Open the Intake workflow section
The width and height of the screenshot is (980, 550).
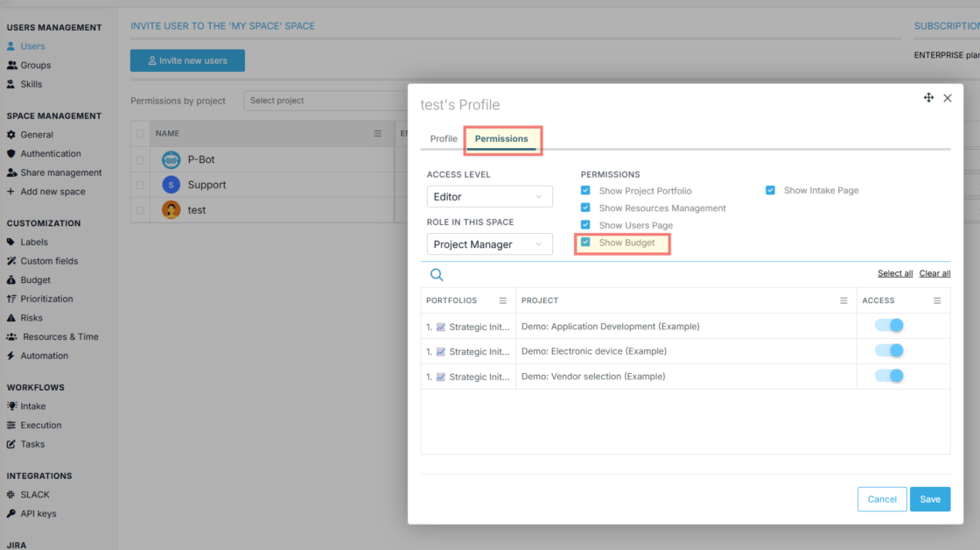(33, 405)
